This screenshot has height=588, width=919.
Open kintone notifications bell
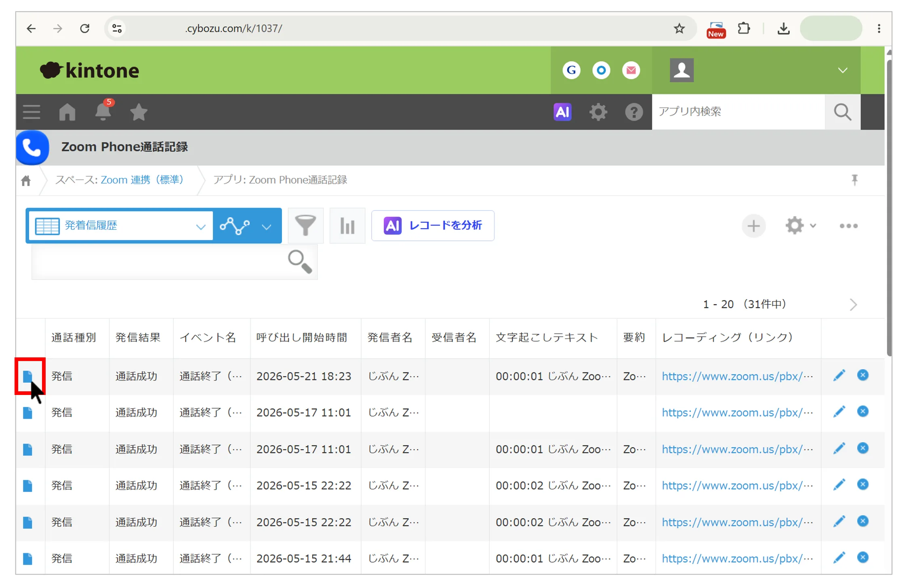[103, 112]
